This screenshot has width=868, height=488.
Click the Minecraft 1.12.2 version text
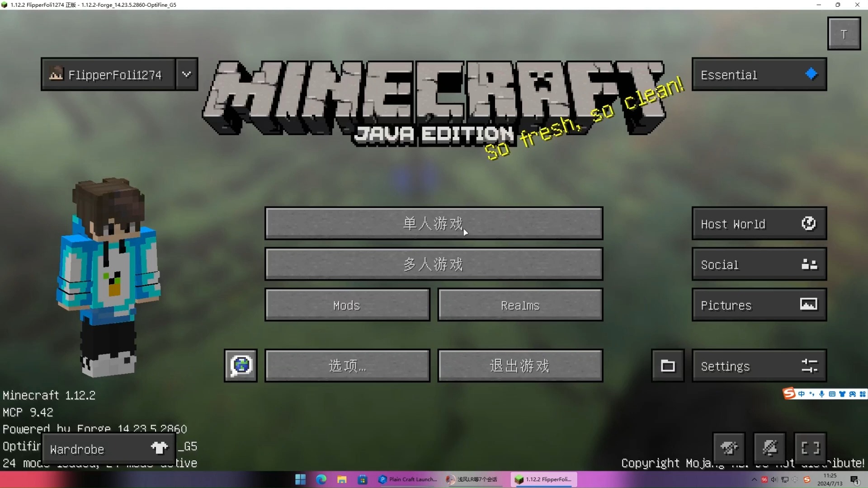[x=49, y=395]
